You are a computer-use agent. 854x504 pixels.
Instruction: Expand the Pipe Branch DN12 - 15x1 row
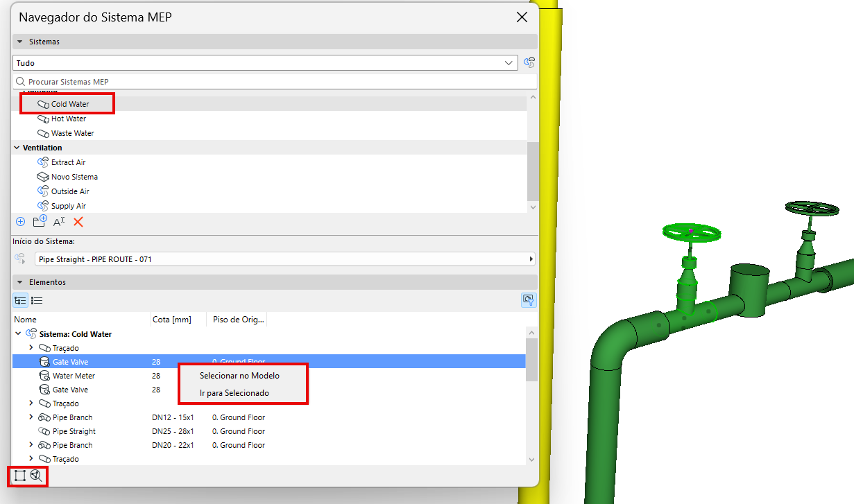coord(31,417)
